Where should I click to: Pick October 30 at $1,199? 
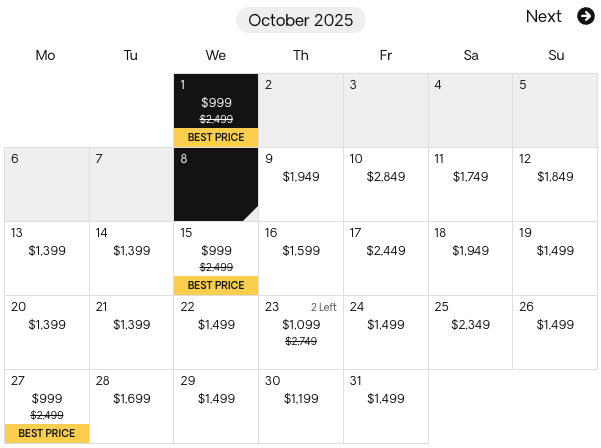pos(301,406)
